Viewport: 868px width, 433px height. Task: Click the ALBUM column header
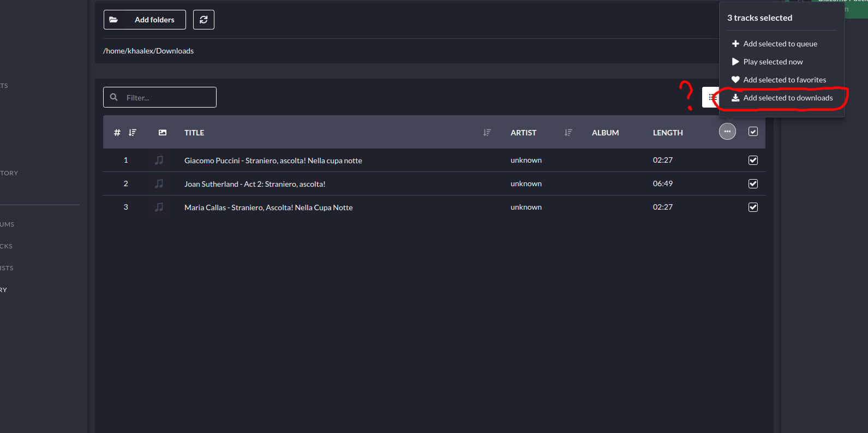(606, 133)
